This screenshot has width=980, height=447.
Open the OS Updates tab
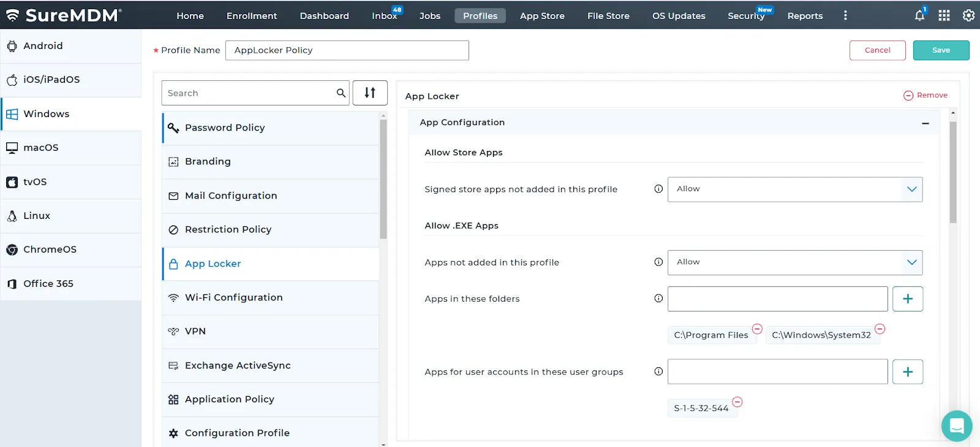679,16
